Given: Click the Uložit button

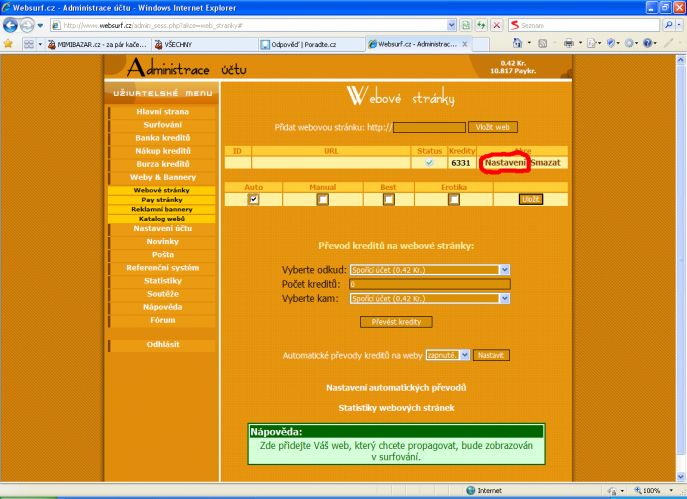Looking at the screenshot, I should point(531,200).
